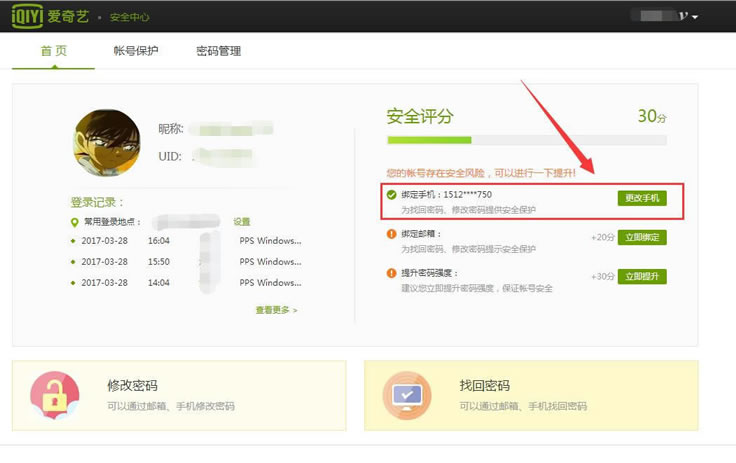
Task: Click the security score progress bar
Action: pyautogui.click(x=527, y=140)
